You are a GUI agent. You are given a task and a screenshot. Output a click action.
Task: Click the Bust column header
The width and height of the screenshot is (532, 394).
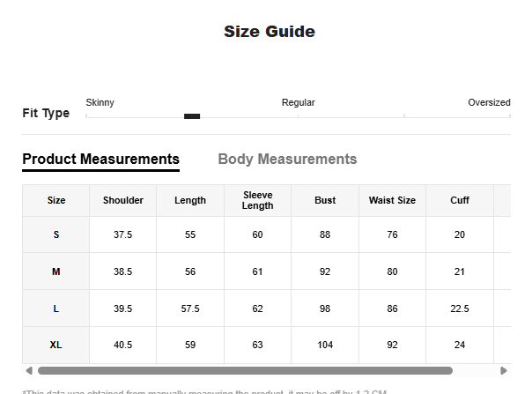[x=325, y=201]
